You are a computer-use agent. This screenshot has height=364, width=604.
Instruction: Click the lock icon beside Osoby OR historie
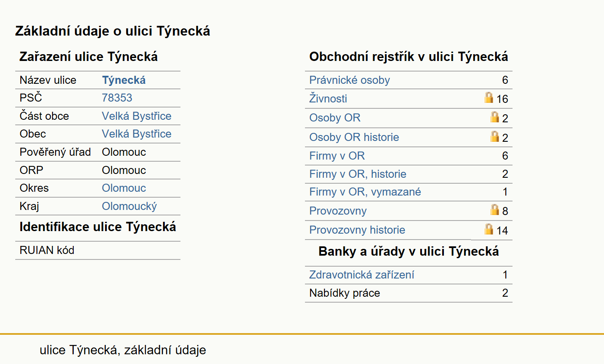tap(495, 136)
